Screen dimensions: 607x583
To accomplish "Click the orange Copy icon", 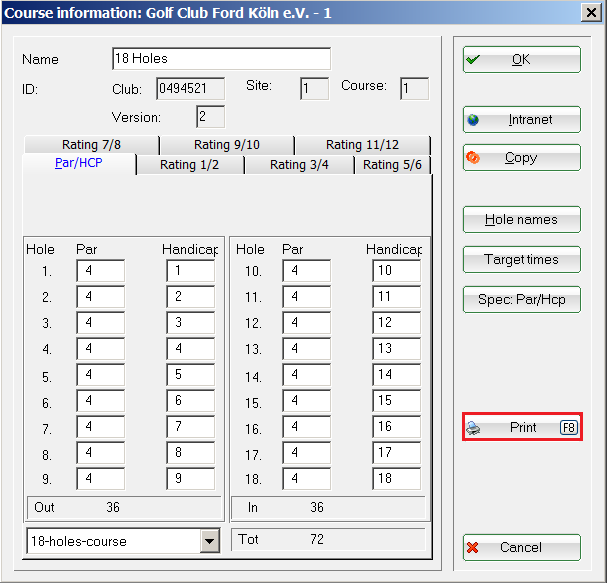I will tap(473, 158).
